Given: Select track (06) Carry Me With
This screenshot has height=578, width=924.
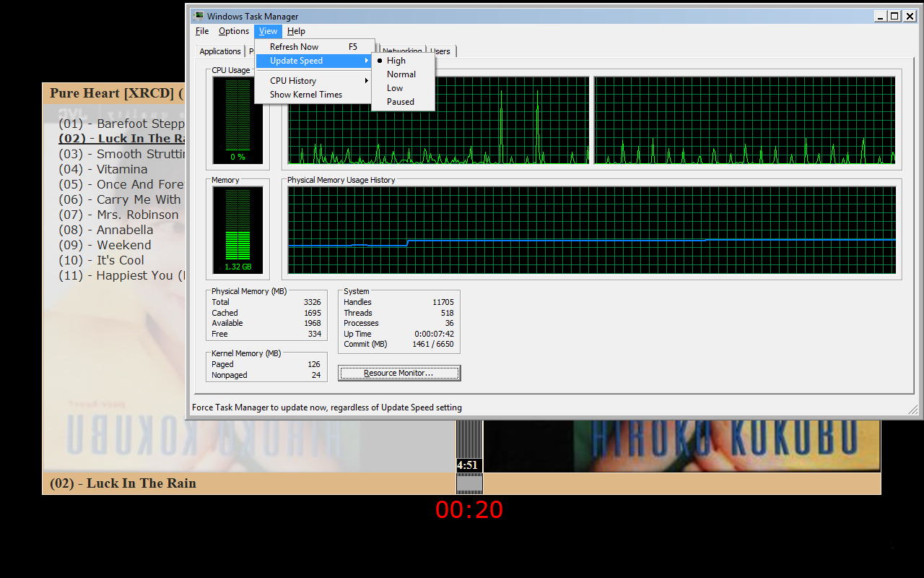Looking at the screenshot, I should (x=120, y=199).
